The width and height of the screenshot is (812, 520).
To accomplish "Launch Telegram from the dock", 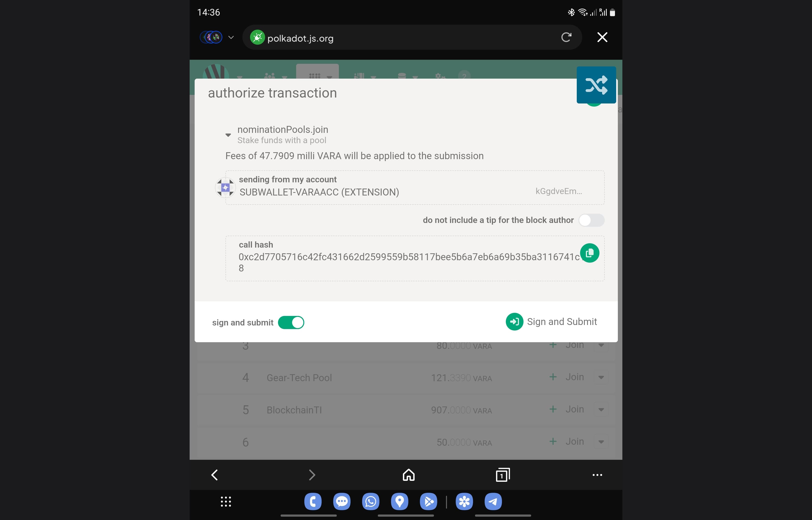I will (493, 501).
